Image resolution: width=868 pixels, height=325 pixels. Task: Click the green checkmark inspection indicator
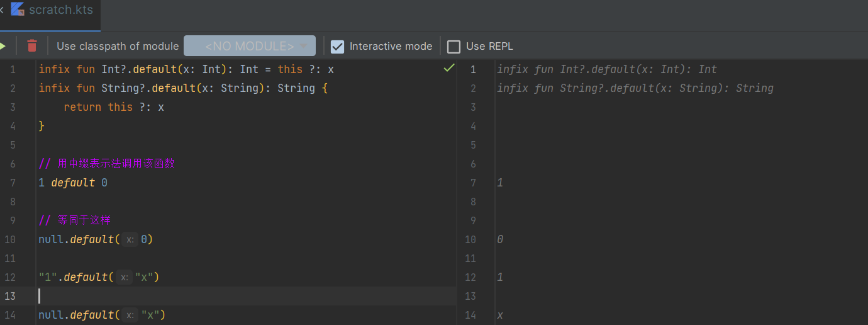click(449, 68)
